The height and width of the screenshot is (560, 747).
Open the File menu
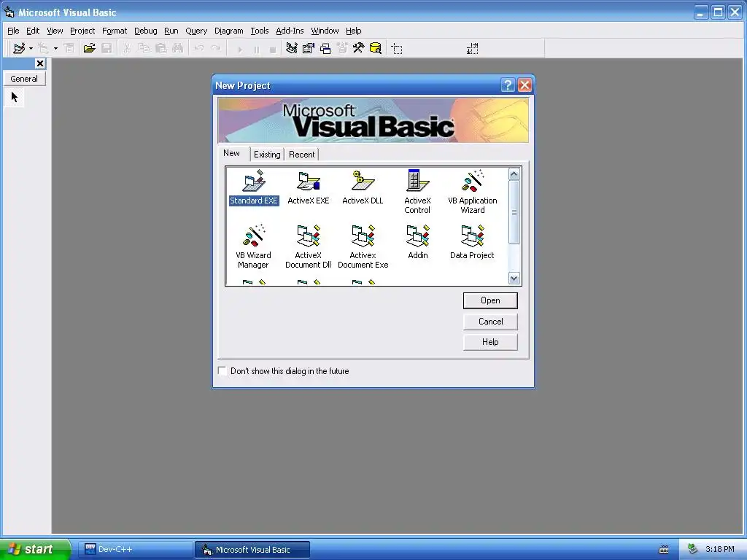(x=13, y=31)
